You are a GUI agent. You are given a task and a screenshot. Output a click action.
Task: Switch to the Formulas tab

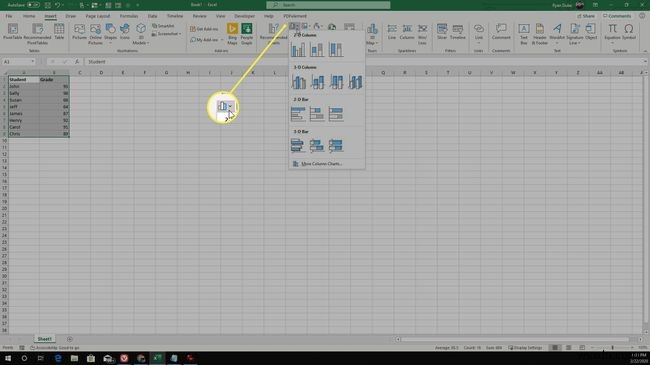point(129,16)
